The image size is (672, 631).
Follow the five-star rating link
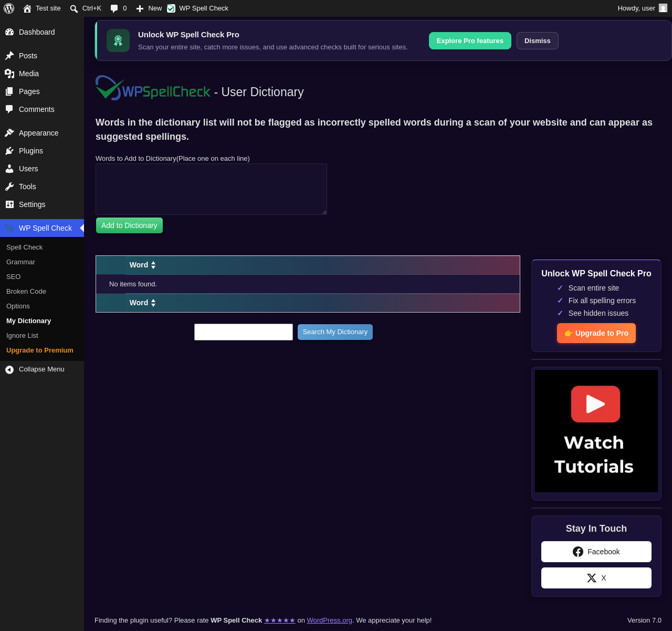280,620
